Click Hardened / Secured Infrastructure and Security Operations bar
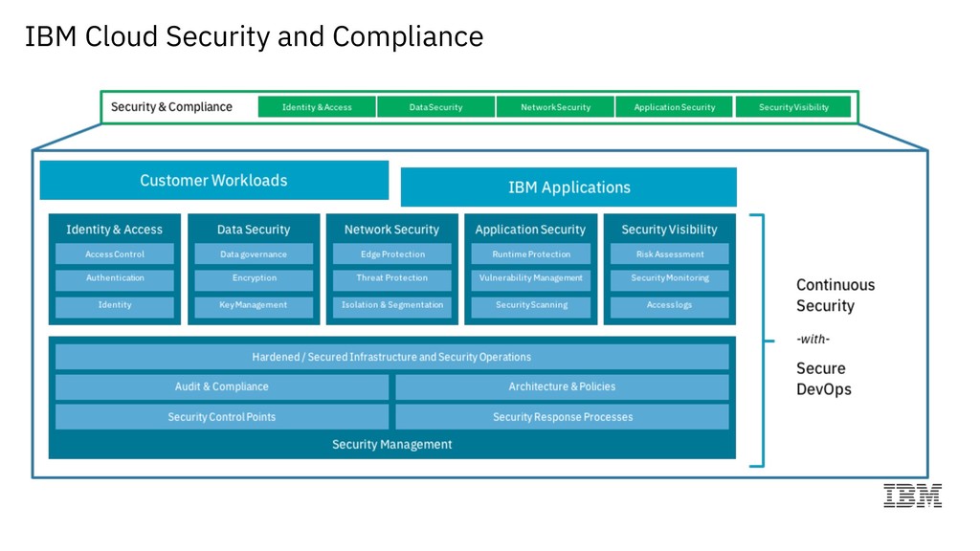The height and width of the screenshot is (551, 980). 391,357
